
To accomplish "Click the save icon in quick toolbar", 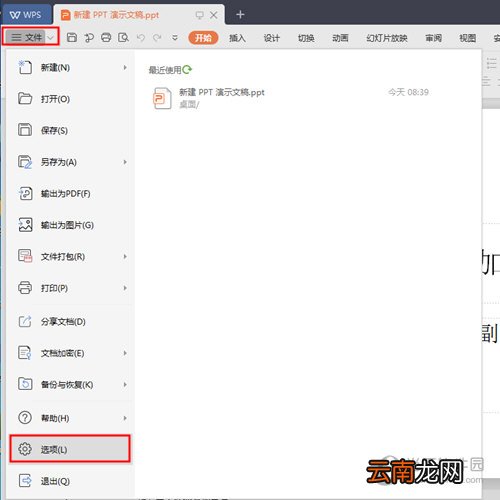I will [72, 37].
